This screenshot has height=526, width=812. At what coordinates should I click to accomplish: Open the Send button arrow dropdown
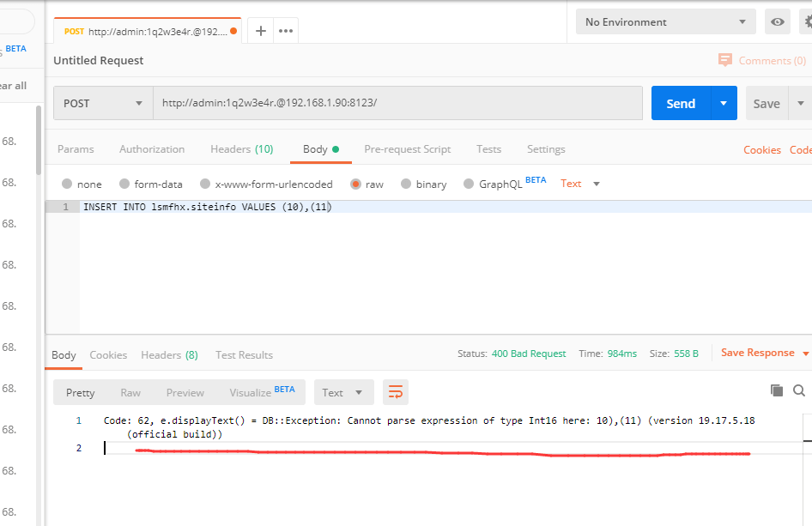click(724, 103)
